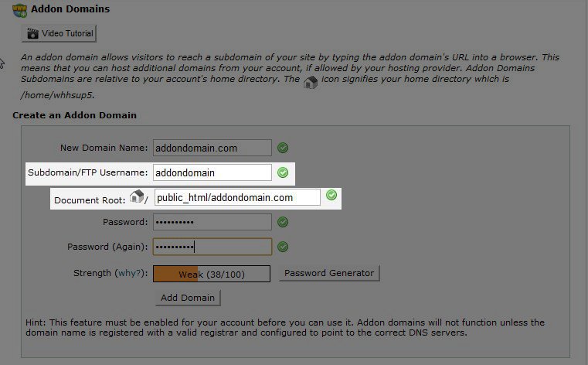Click into the Subdomain/FTP Username field

tap(212, 172)
